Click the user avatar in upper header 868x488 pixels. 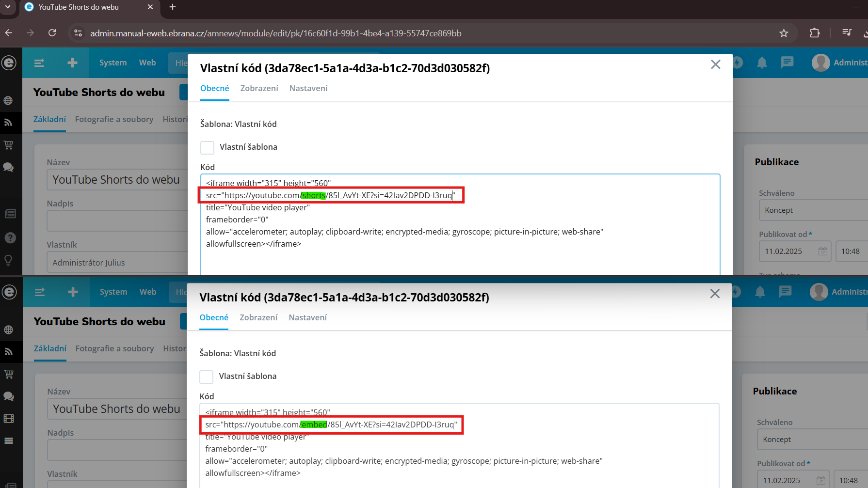coord(820,63)
